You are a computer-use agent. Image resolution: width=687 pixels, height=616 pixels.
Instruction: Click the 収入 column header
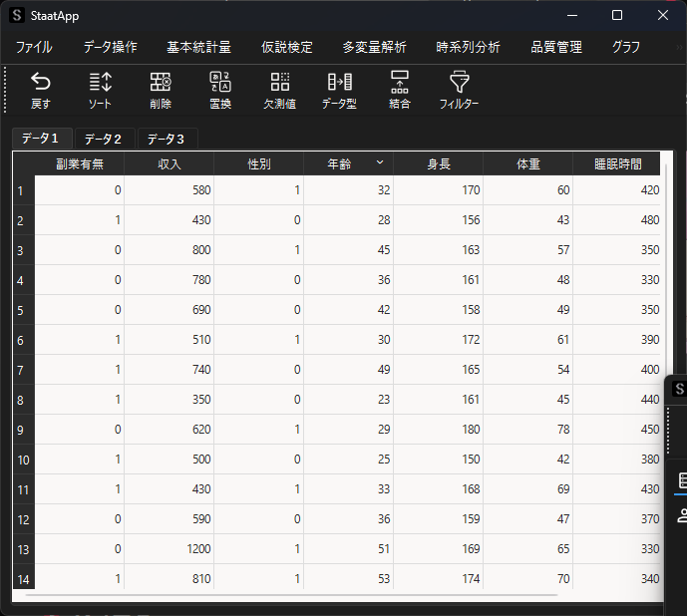(x=169, y=163)
